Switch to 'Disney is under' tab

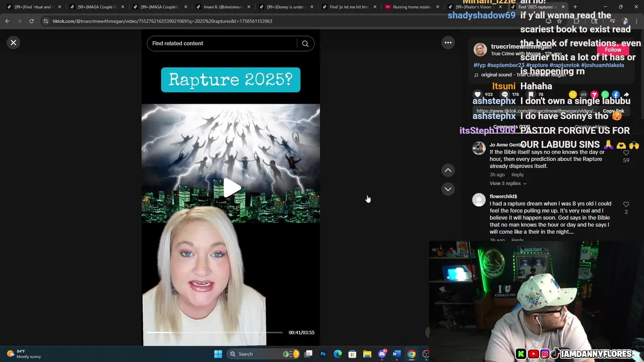pos(286,7)
